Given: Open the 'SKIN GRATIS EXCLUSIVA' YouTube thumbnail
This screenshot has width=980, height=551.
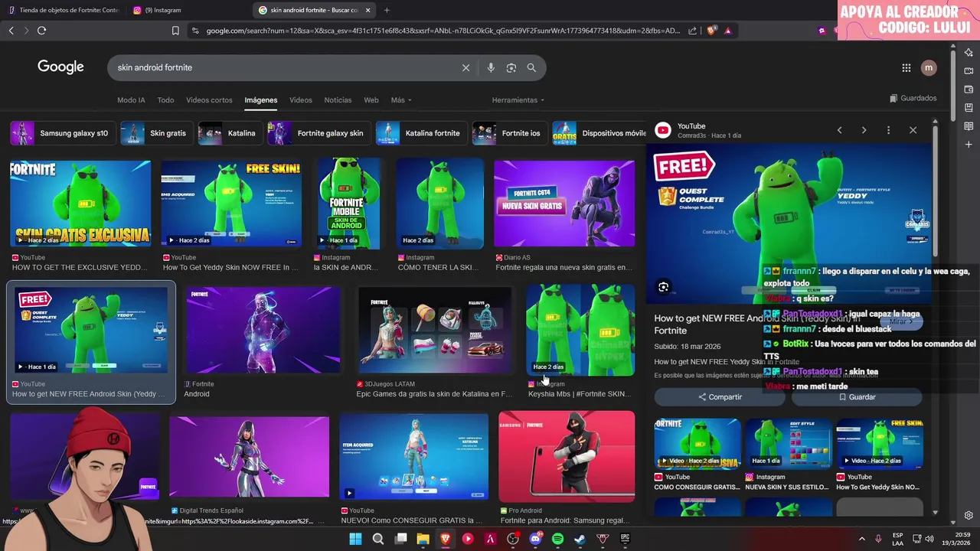Looking at the screenshot, I should click(80, 204).
